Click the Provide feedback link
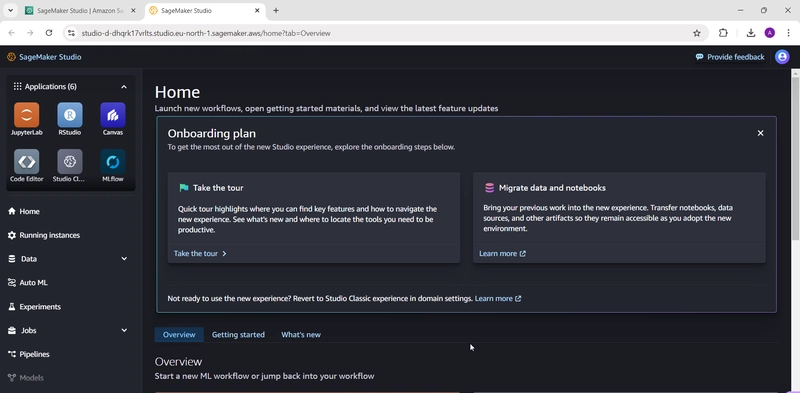Image resolution: width=800 pixels, height=393 pixels. [735, 57]
